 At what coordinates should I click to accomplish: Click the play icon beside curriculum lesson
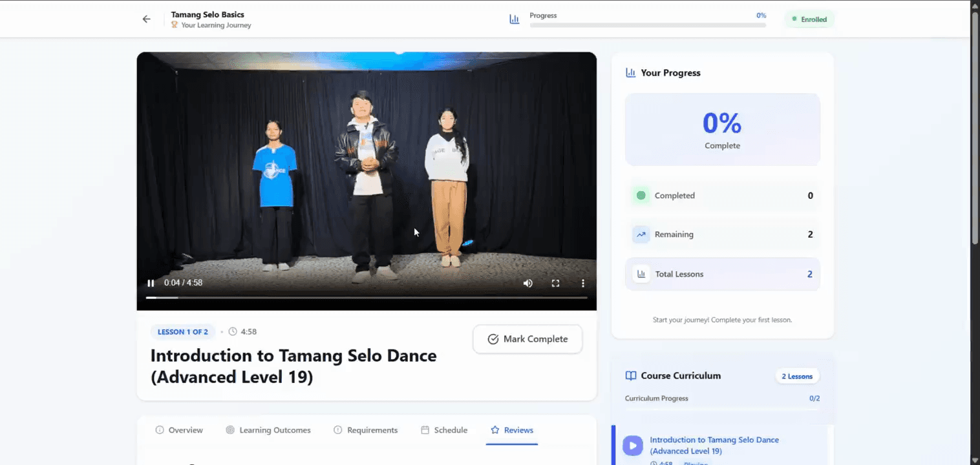[632, 445]
